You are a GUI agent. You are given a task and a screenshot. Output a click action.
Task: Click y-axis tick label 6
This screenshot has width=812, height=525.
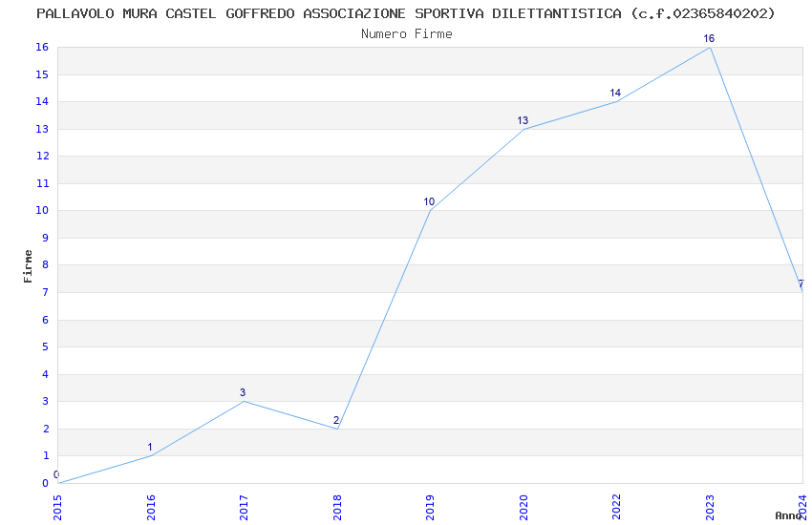[45, 320]
